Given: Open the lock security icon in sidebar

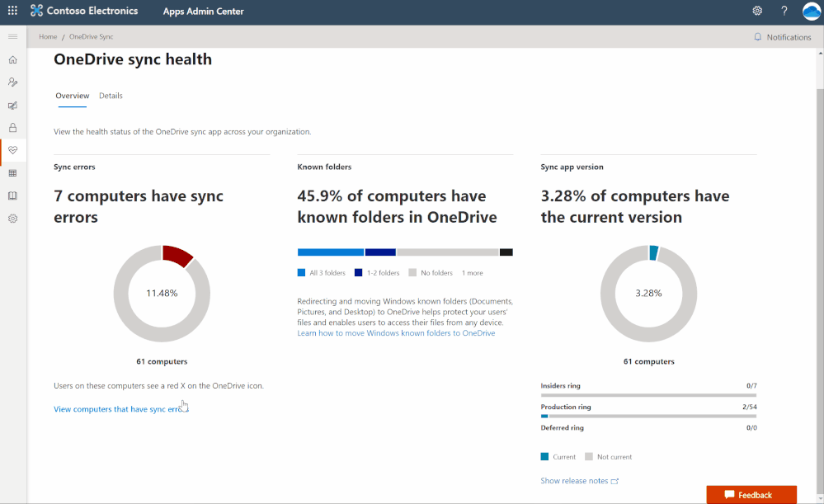Looking at the screenshot, I should tap(12, 128).
